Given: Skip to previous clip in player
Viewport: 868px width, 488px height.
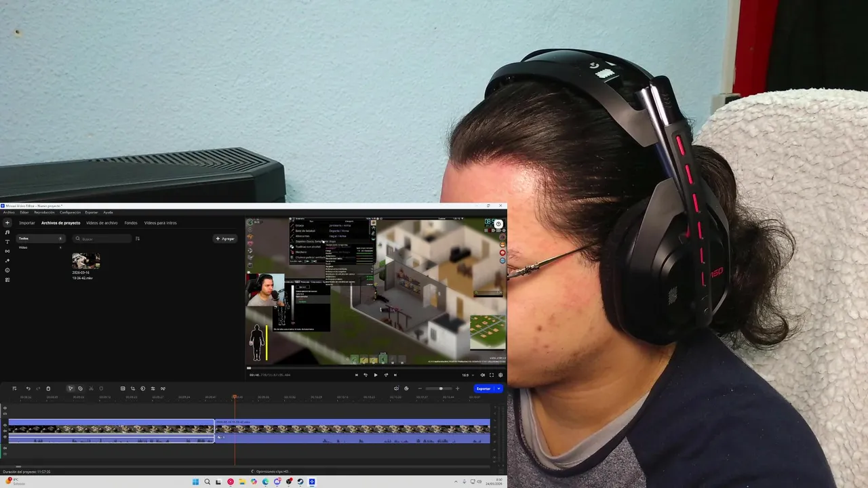Looking at the screenshot, I should (357, 375).
